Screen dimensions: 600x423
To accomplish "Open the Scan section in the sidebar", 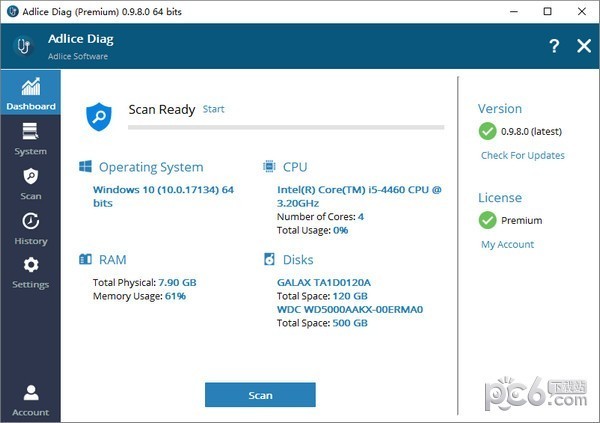I will [x=31, y=184].
